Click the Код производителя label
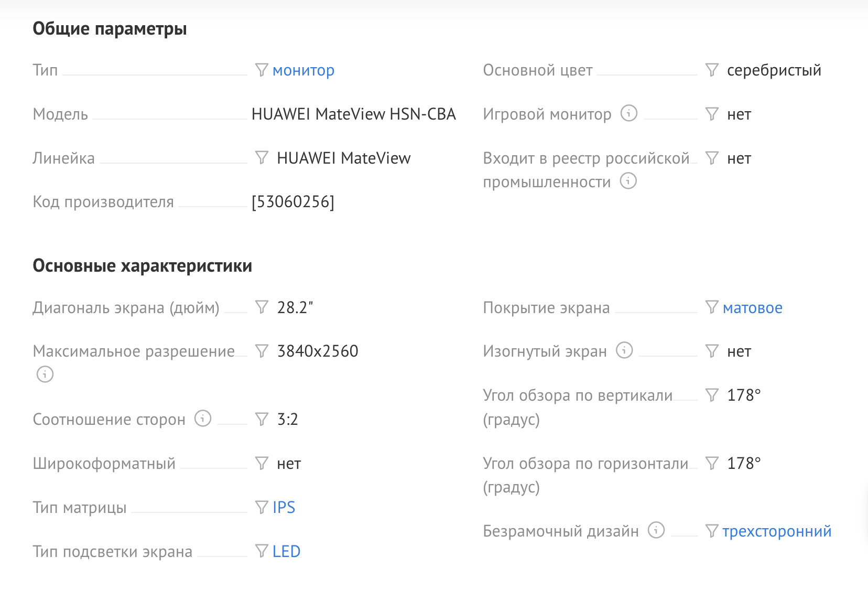The image size is (868, 600). tap(103, 202)
